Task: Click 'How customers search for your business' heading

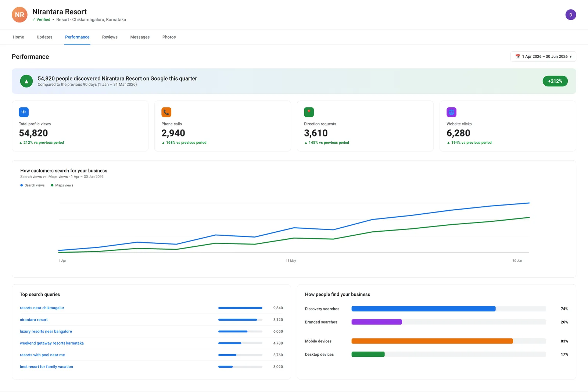Action: point(64,171)
